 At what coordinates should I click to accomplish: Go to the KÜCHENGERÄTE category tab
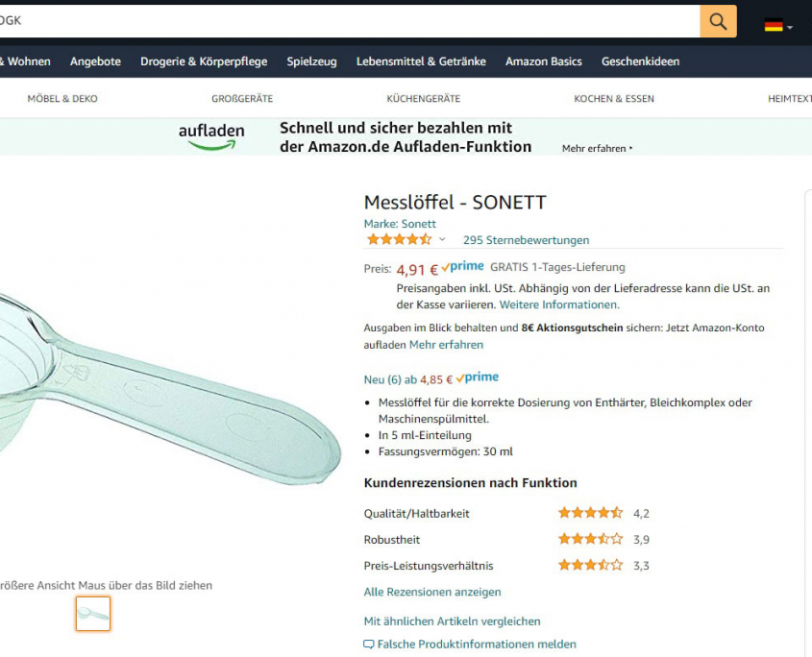424,98
